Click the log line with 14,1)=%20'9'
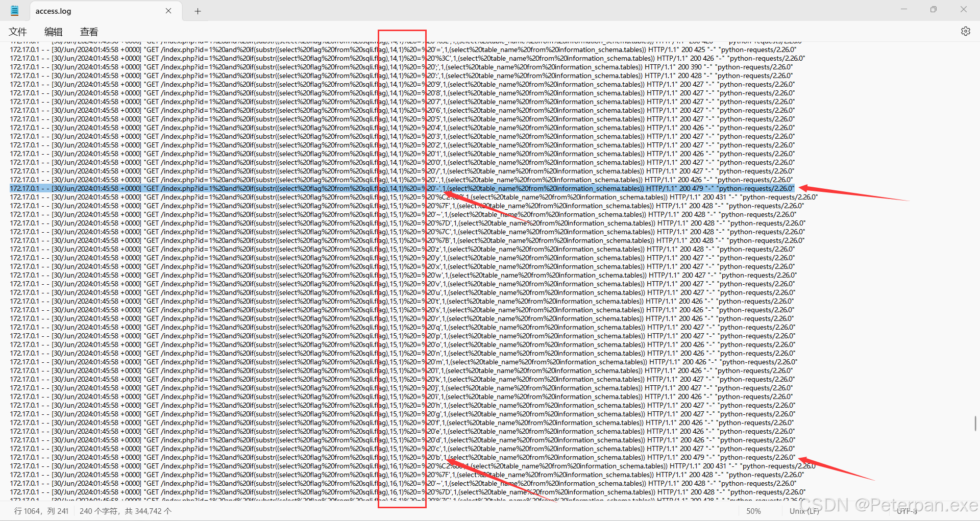The height and width of the screenshot is (521, 980). click(x=402, y=84)
